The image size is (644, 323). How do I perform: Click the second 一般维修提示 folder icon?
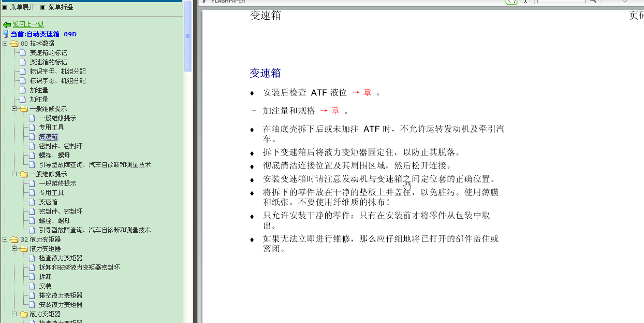pyautogui.click(x=24, y=174)
